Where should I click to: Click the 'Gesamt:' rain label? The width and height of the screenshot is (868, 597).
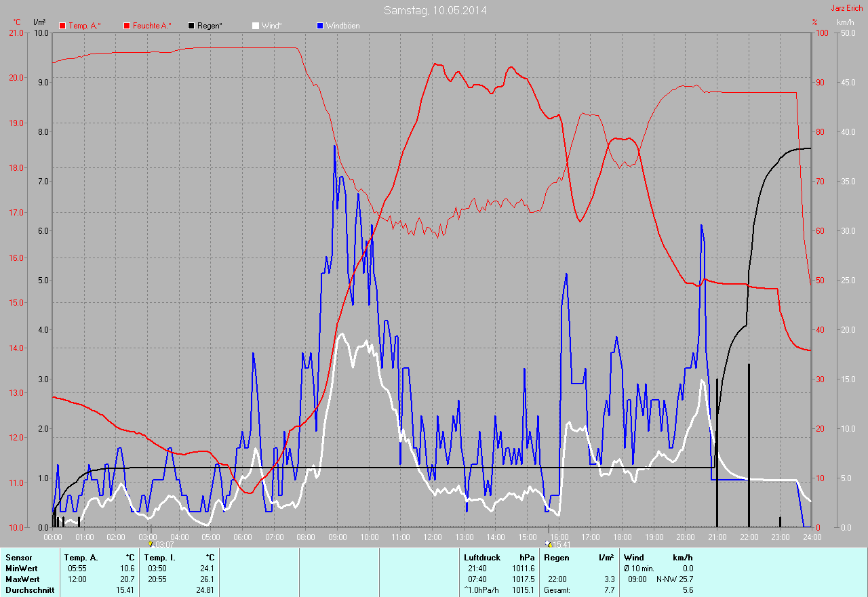point(557,590)
